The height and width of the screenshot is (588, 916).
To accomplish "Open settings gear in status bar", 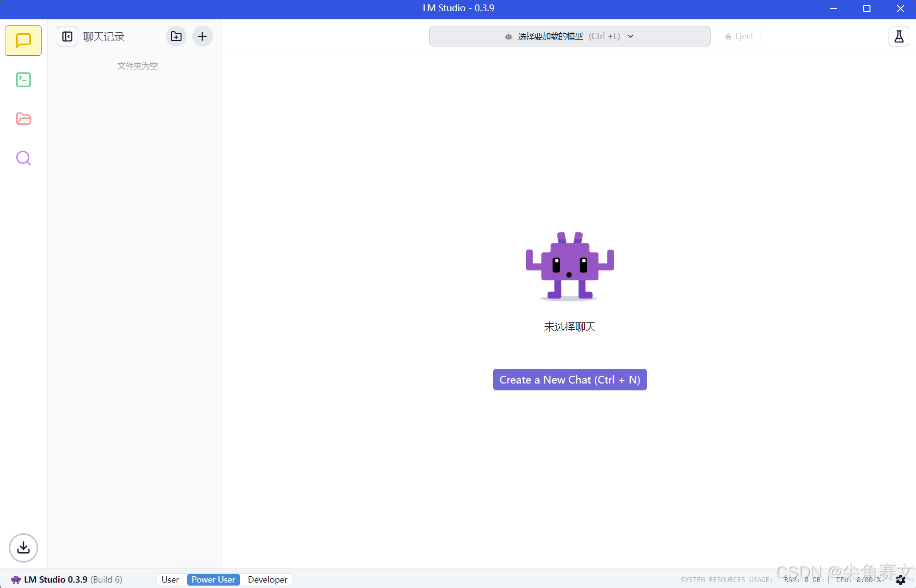I will point(900,580).
